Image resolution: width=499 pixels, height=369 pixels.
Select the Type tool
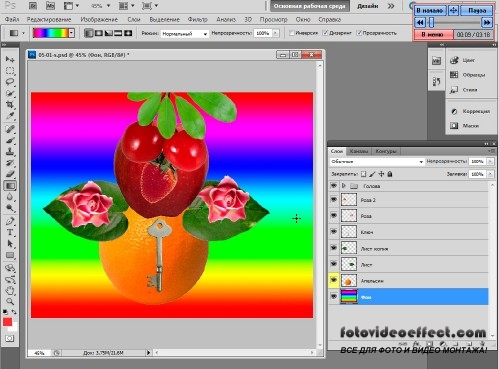tap(10, 232)
